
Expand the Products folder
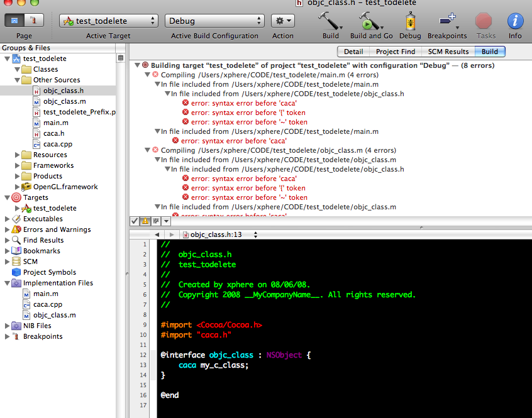click(x=17, y=176)
